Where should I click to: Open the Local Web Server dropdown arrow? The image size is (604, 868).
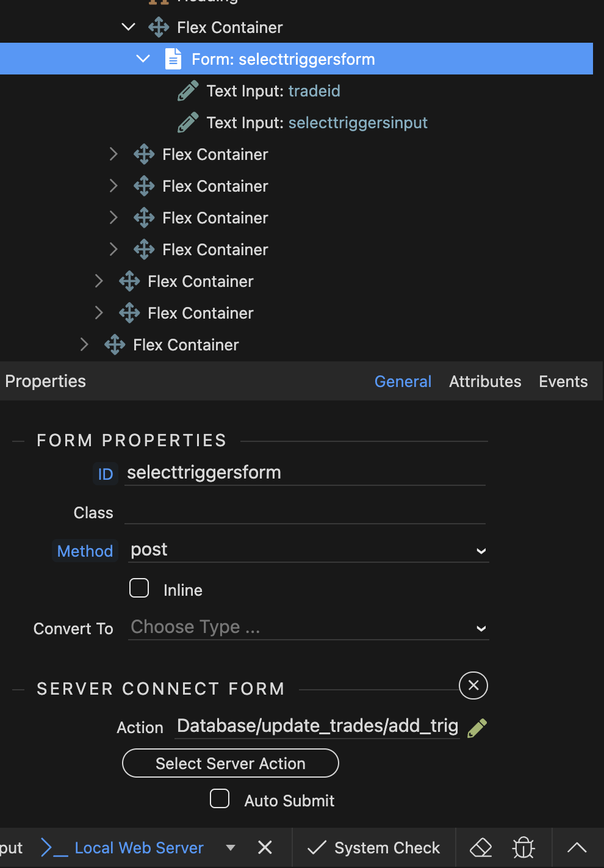(x=231, y=848)
